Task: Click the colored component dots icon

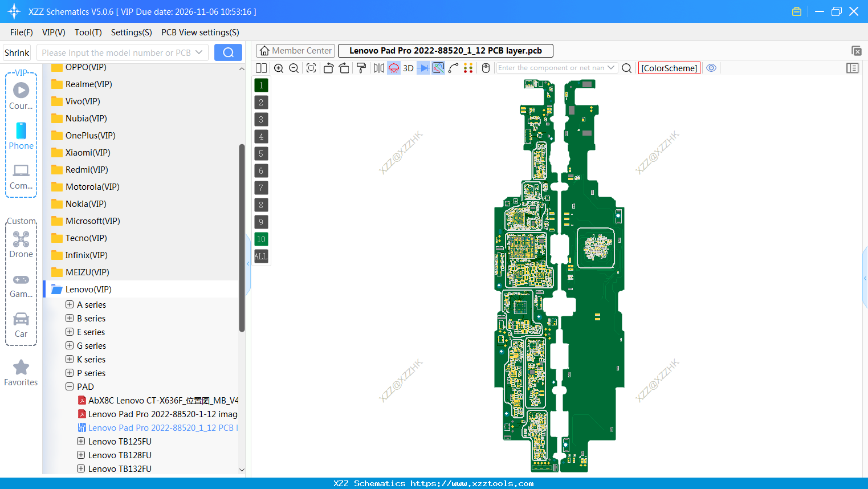Action: tap(468, 68)
